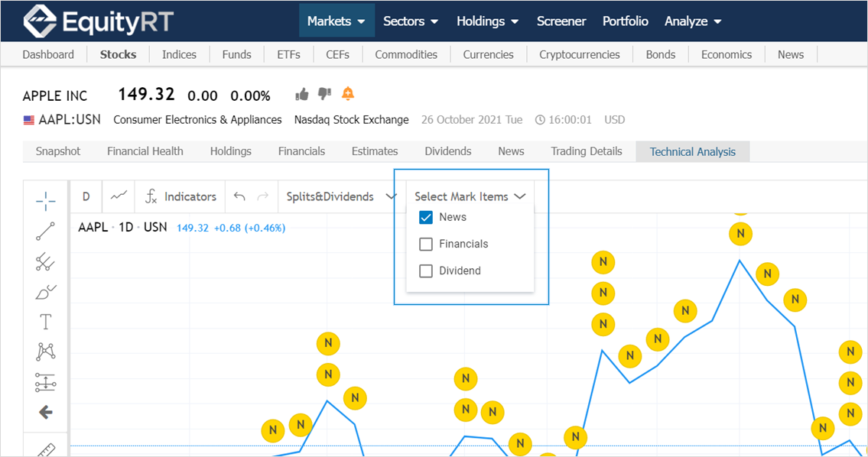This screenshot has height=457, width=868.
Task: Click the Consumer Electronics & Appliances link
Action: 197,119
